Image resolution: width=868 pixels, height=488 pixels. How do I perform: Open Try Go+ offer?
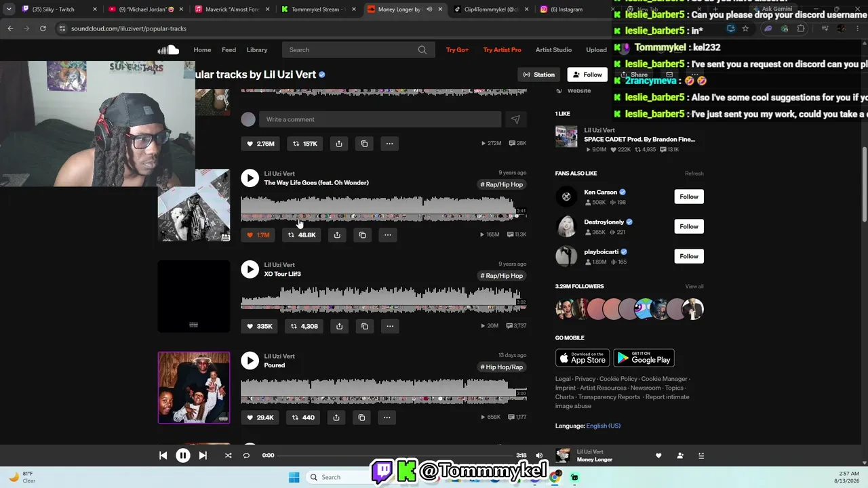pyautogui.click(x=458, y=49)
